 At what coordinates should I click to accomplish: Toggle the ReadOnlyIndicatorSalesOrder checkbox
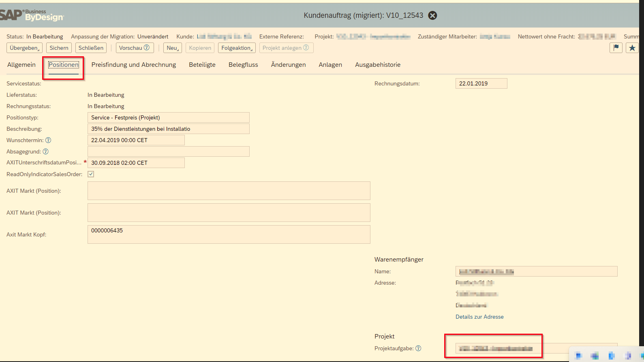click(91, 174)
